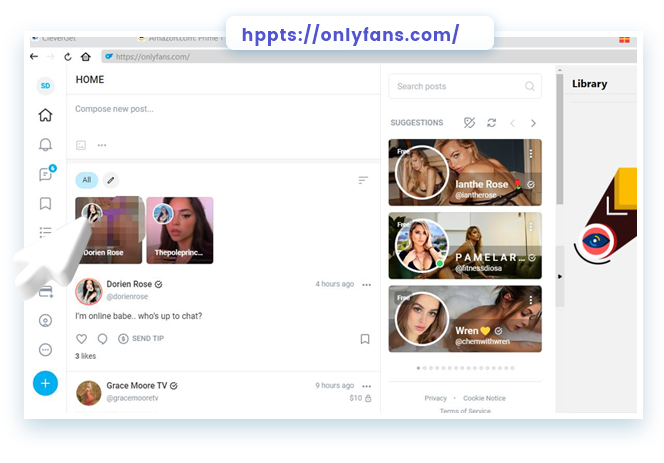Image resolution: width=664 pixels, height=463 pixels.
Task: Open the Wren suggestion card
Action: tap(465, 319)
